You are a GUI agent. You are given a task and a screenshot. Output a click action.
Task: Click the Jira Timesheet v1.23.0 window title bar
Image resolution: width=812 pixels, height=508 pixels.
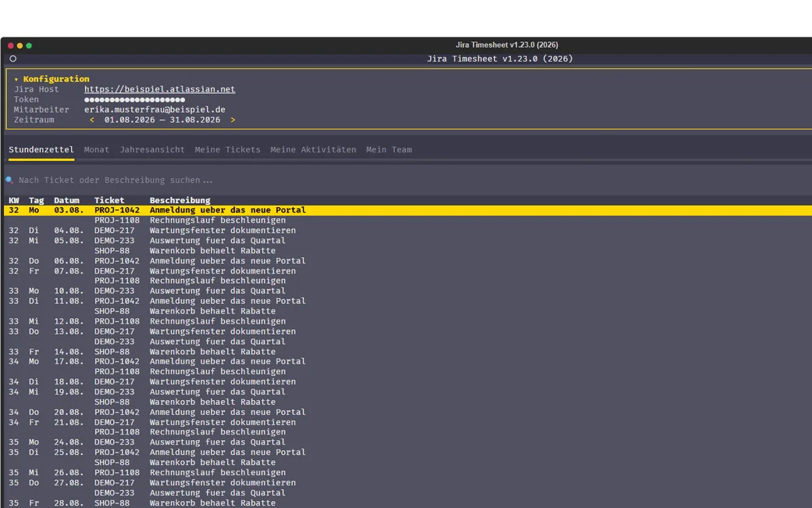click(507, 45)
